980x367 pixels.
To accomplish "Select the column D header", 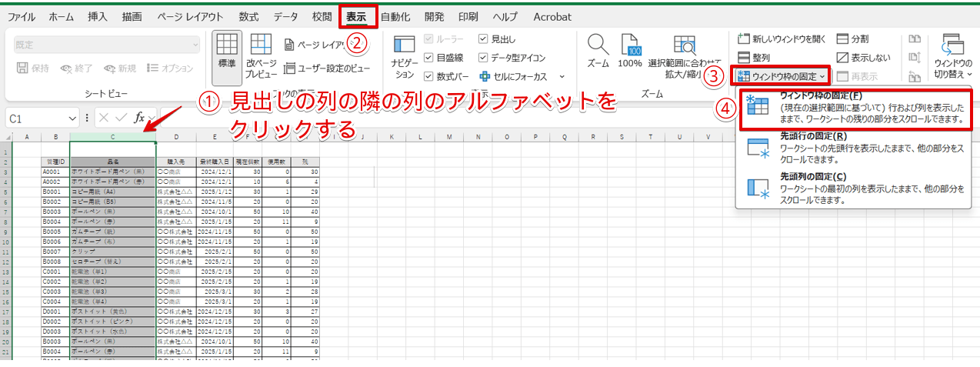I will (176, 137).
